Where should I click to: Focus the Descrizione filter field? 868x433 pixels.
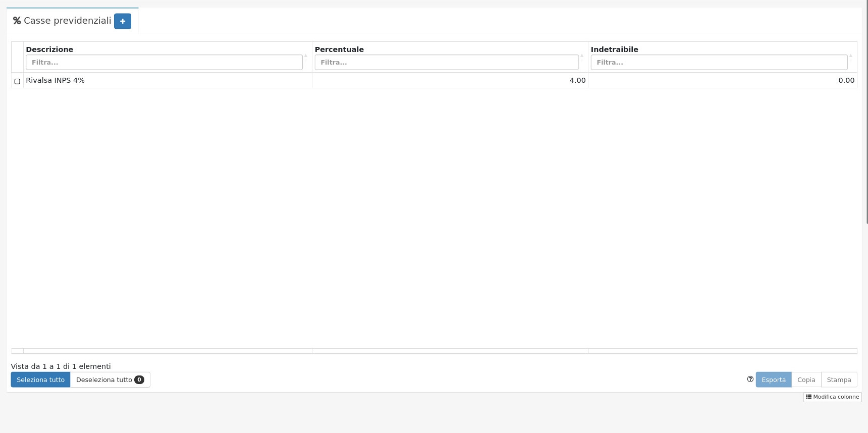pos(164,63)
